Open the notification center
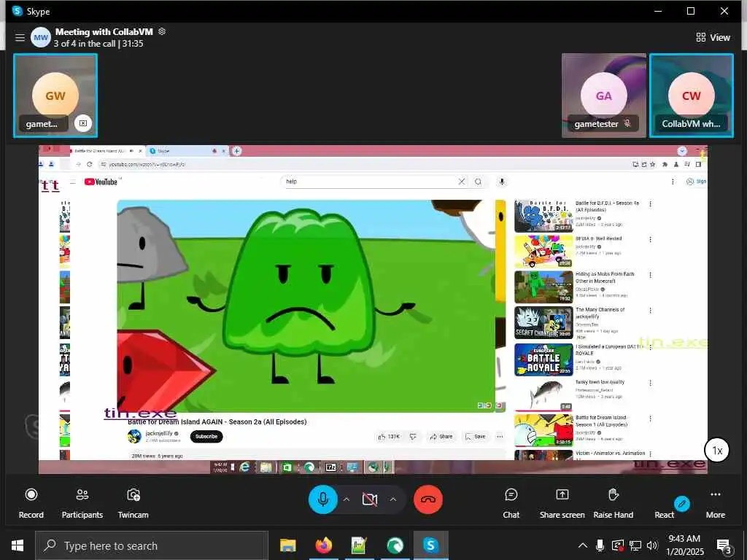 724,545
